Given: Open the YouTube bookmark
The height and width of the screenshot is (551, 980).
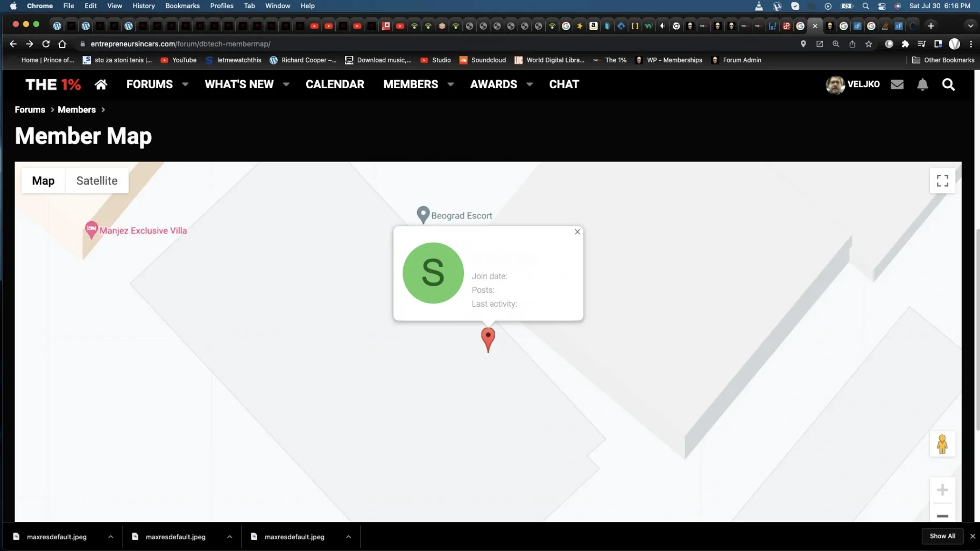Looking at the screenshot, I should (x=179, y=60).
